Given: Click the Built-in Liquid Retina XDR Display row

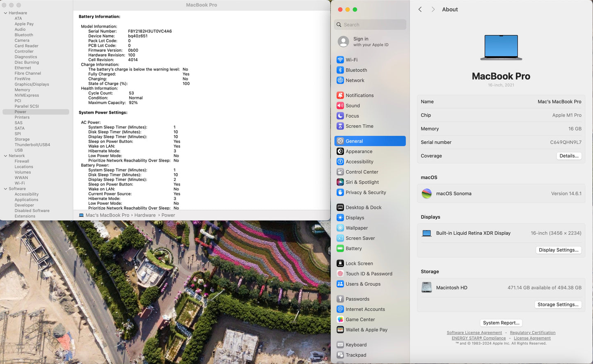Looking at the screenshot, I should [501, 233].
